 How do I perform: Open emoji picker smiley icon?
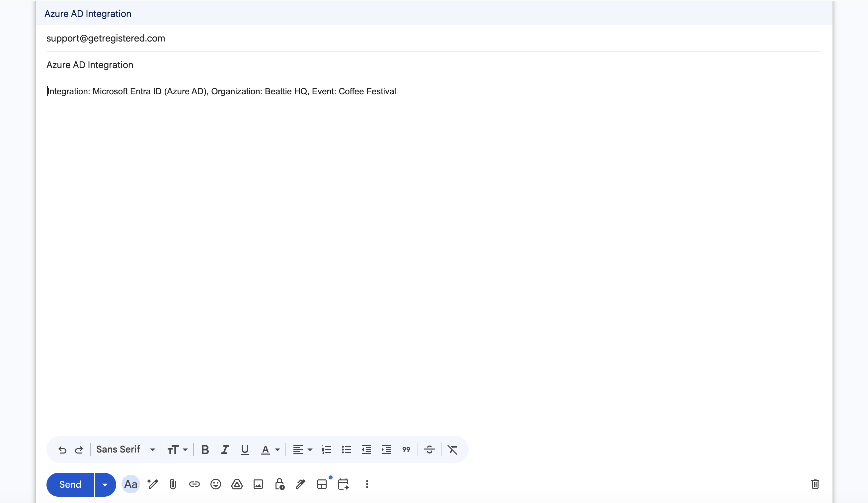pos(216,484)
